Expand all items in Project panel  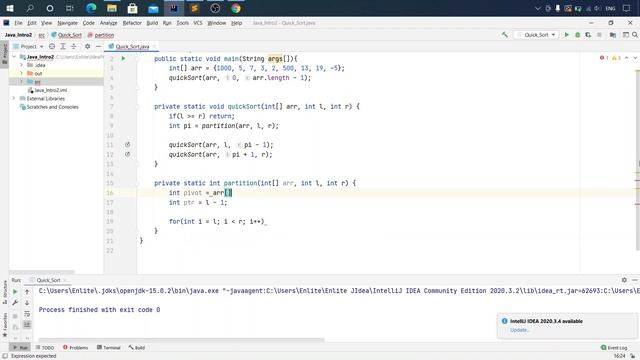tap(62, 47)
